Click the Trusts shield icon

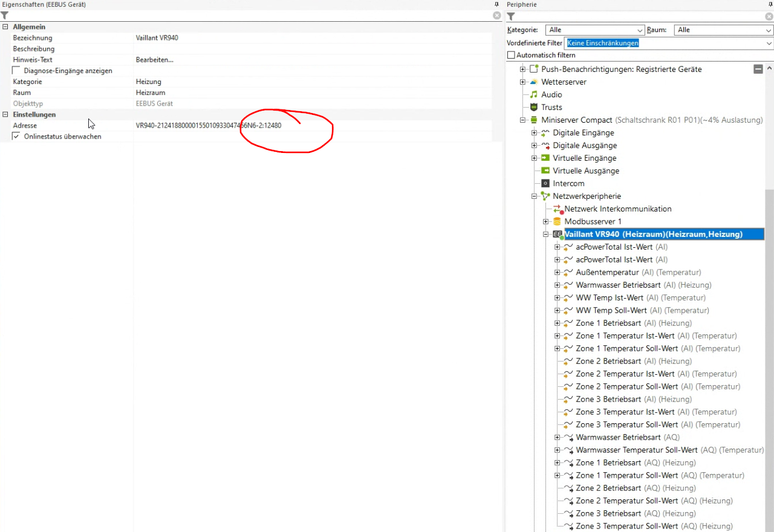533,107
